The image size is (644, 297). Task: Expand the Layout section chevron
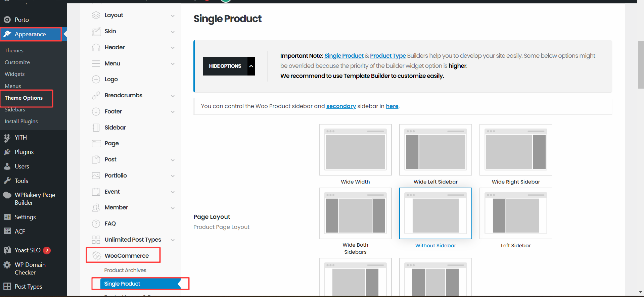[173, 16]
